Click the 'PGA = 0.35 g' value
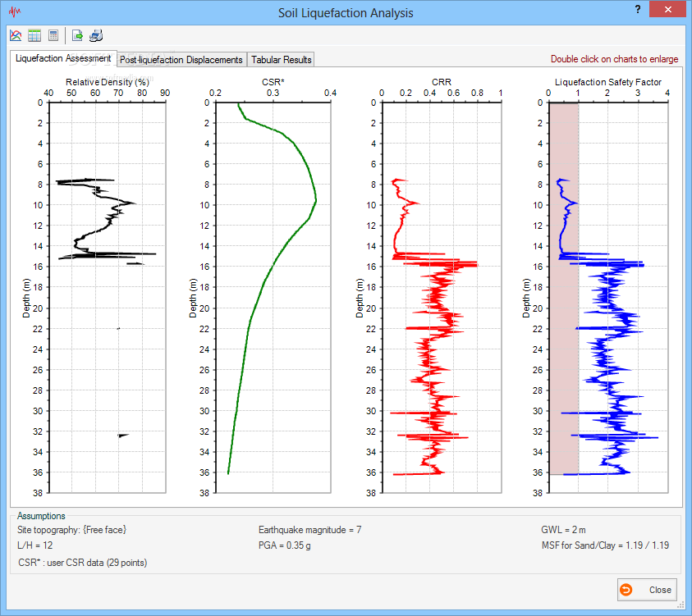 click(285, 545)
